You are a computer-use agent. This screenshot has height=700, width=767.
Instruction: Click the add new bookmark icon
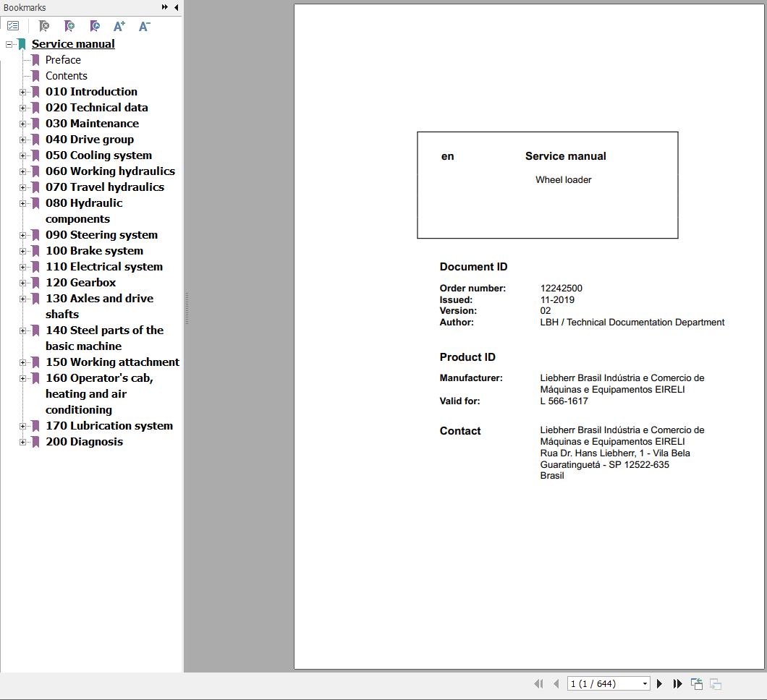coord(69,26)
